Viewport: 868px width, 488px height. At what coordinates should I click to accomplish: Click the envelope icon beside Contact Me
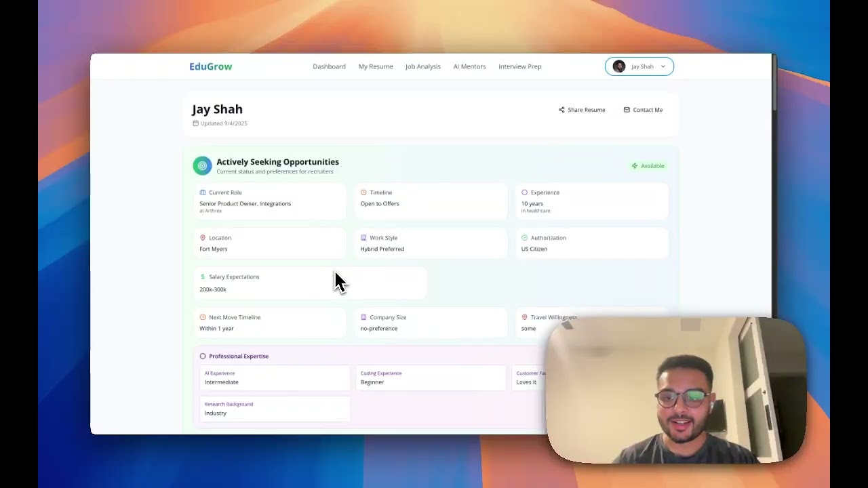click(627, 110)
